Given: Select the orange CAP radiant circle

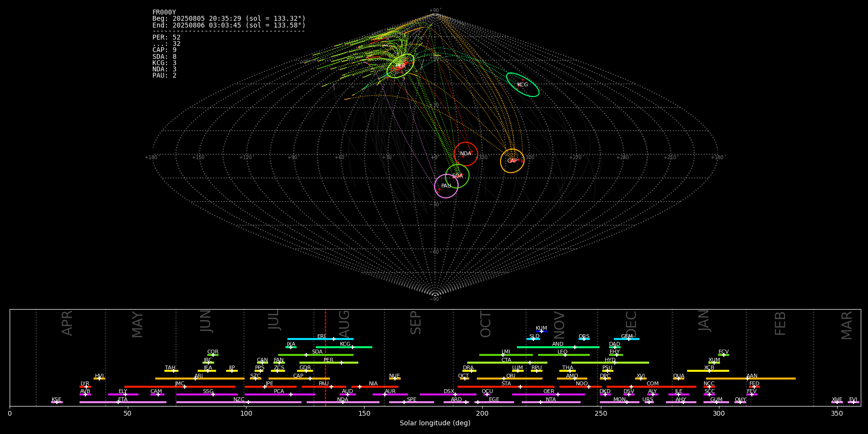Looking at the screenshot, I should tap(512, 161).
